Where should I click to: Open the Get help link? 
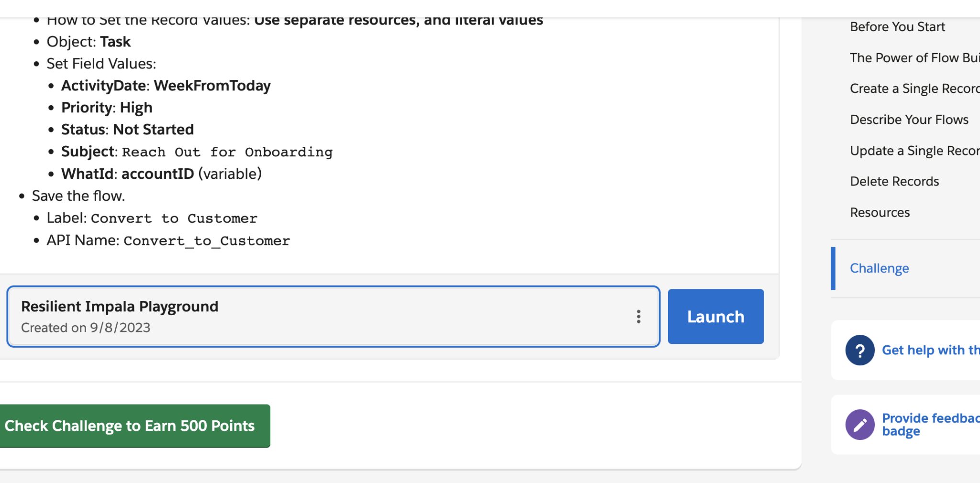[930, 350]
